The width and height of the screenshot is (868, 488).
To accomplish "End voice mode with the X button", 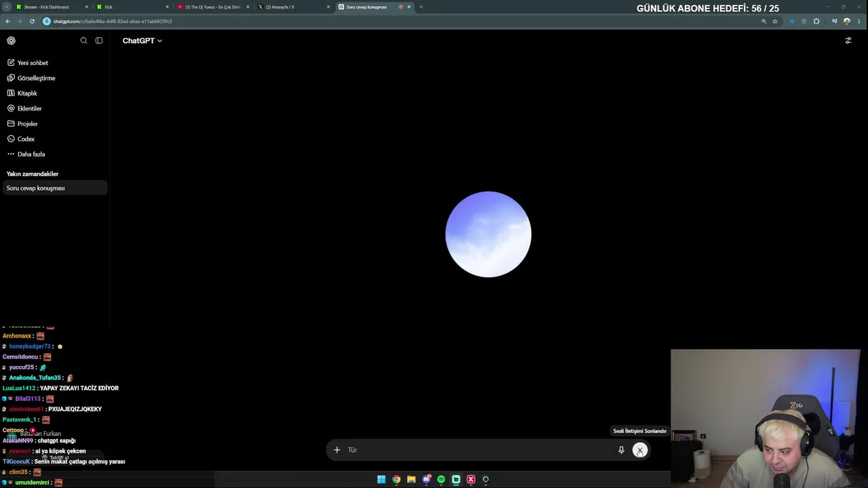I will (640, 450).
